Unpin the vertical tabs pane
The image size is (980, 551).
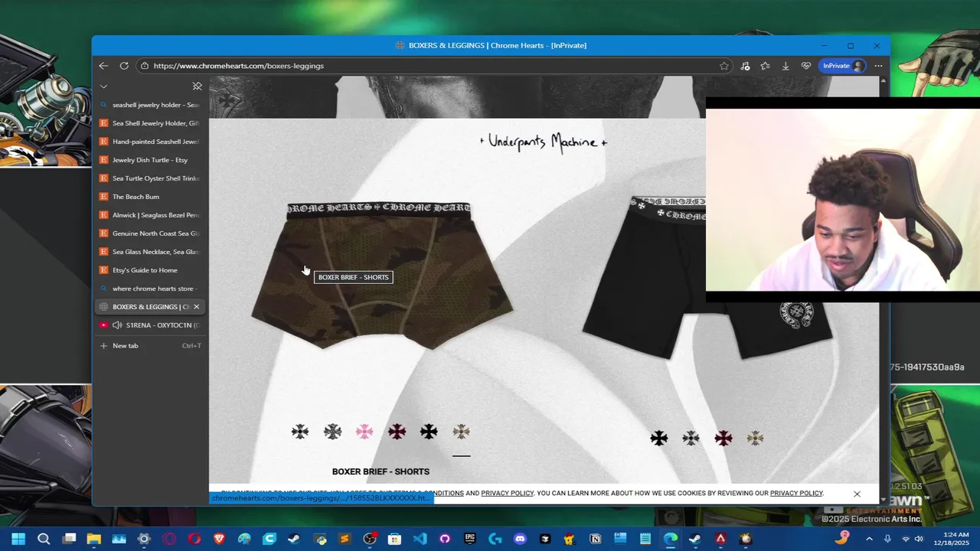click(197, 86)
